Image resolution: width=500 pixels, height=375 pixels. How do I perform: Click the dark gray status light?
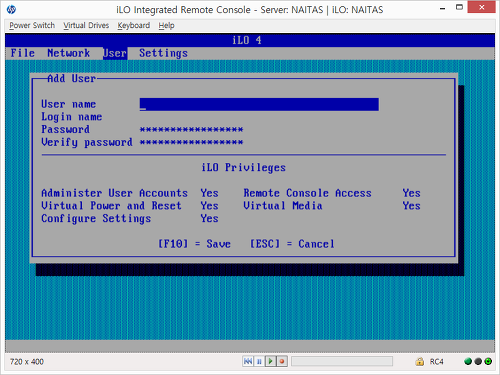pos(478,361)
